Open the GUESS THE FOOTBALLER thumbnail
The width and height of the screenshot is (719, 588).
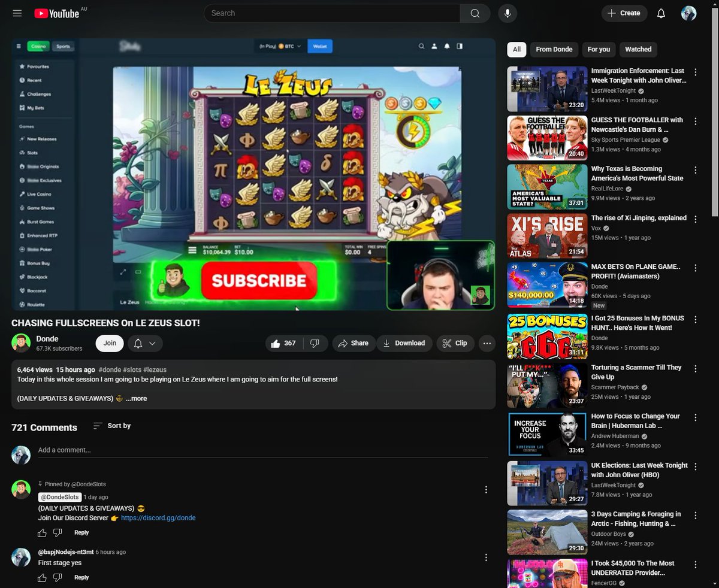548,138
